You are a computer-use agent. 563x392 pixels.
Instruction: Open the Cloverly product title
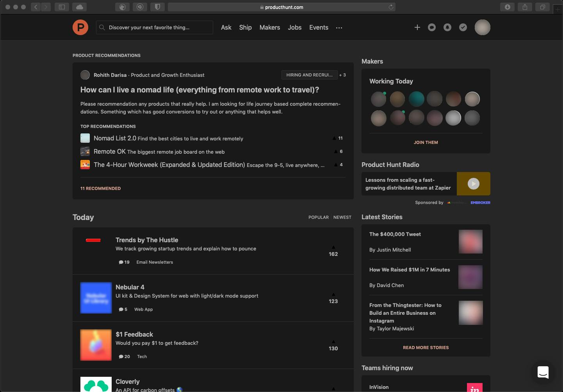click(127, 381)
